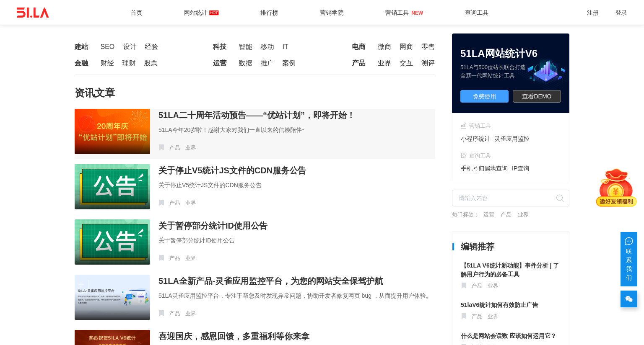Select the 股票 category link
Viewport: 644px width, 345px height.
click(151, 63)
